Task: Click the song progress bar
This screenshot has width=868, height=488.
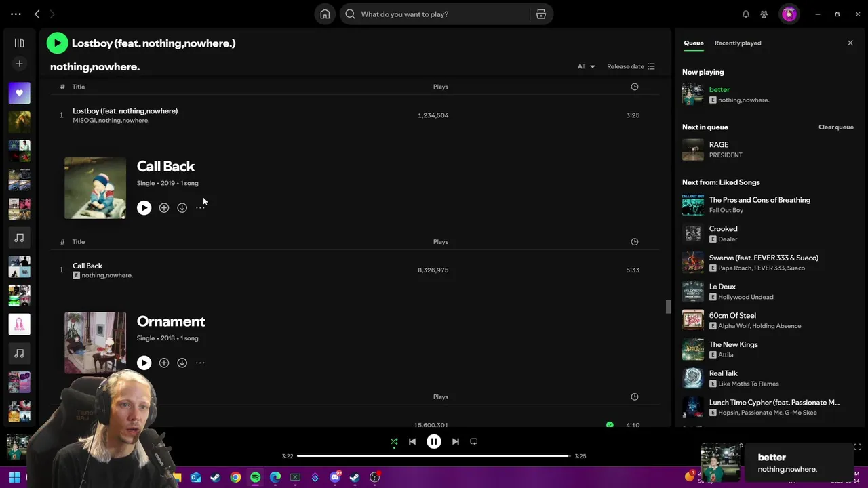Action: (x=434, y=456)
